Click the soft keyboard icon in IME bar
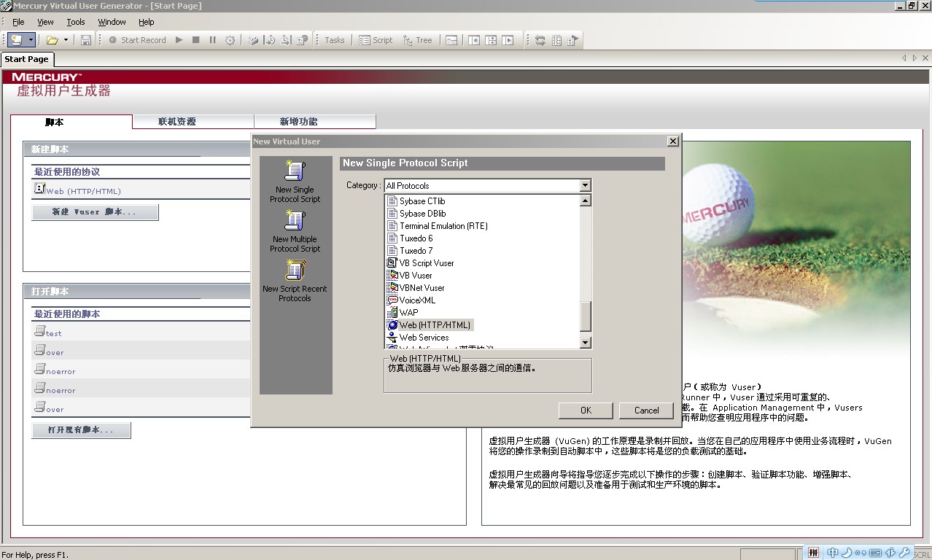Image resolution: width=932 pixels, height=560 pixels. [x=876, y=553]
